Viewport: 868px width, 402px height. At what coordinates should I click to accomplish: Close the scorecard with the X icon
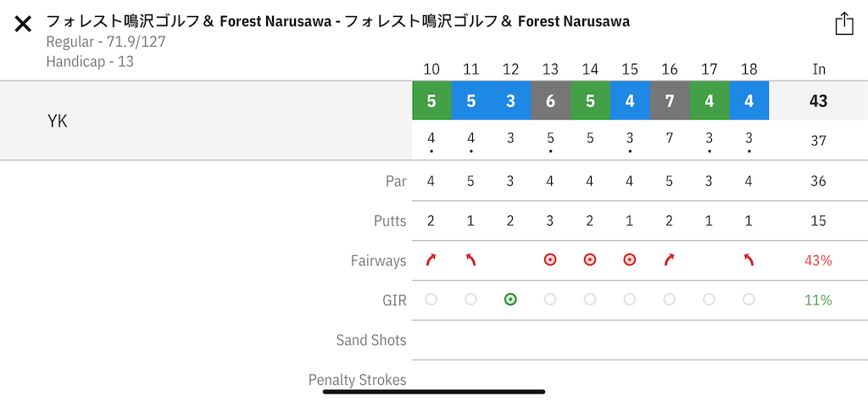[23, 24]
